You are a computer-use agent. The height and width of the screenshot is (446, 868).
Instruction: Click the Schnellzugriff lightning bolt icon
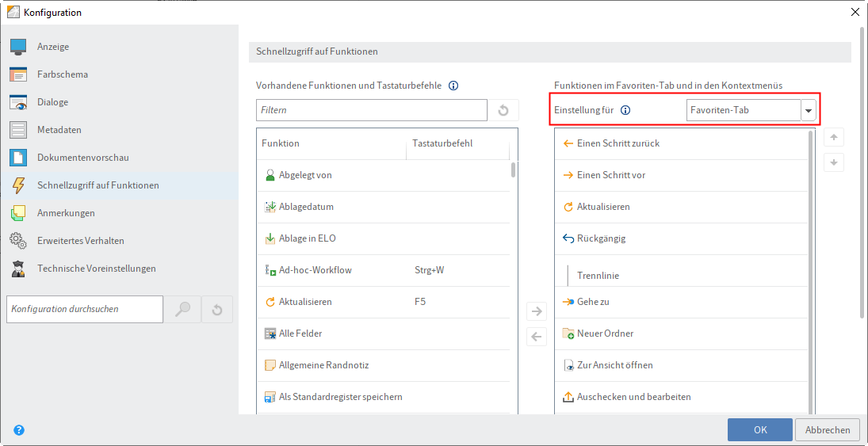18,185
